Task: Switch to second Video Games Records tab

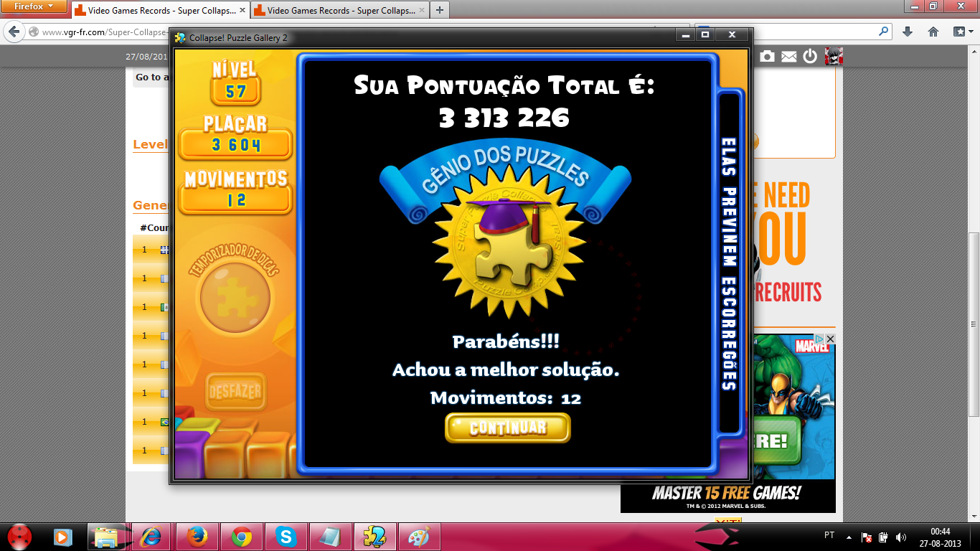Action: [338, 11]
